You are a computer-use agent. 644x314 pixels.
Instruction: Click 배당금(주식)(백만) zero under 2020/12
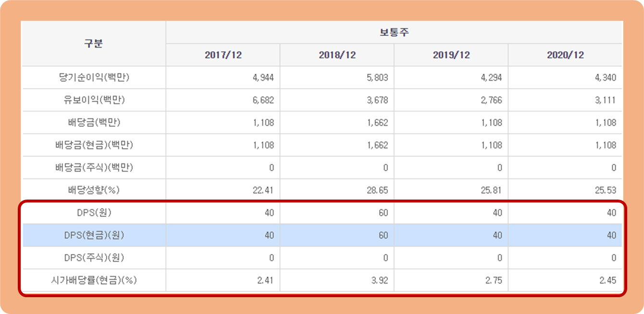pos(614,168)
